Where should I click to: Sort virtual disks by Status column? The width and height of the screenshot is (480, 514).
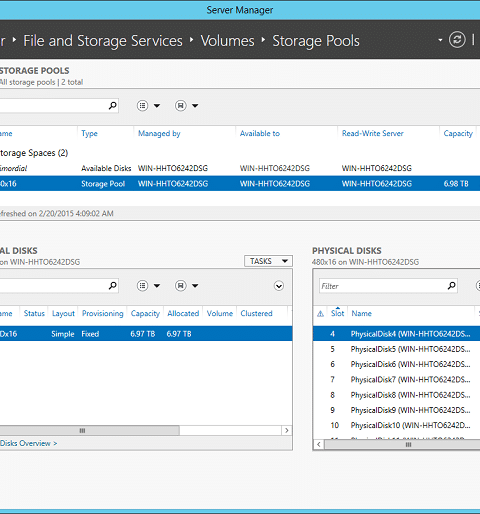(x=34, y=313)
